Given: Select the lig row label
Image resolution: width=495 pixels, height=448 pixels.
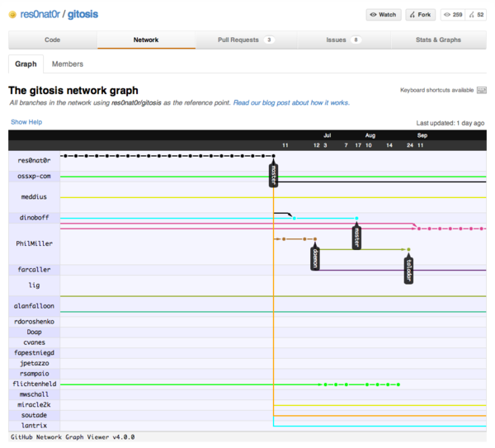Looking at the screenshot, I should tap(34, 285).
